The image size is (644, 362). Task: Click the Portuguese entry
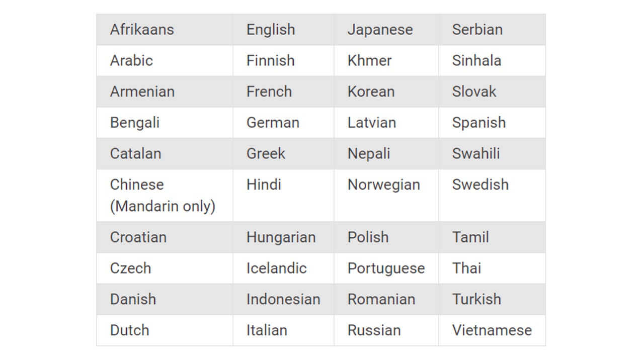(x=386, y=268)
